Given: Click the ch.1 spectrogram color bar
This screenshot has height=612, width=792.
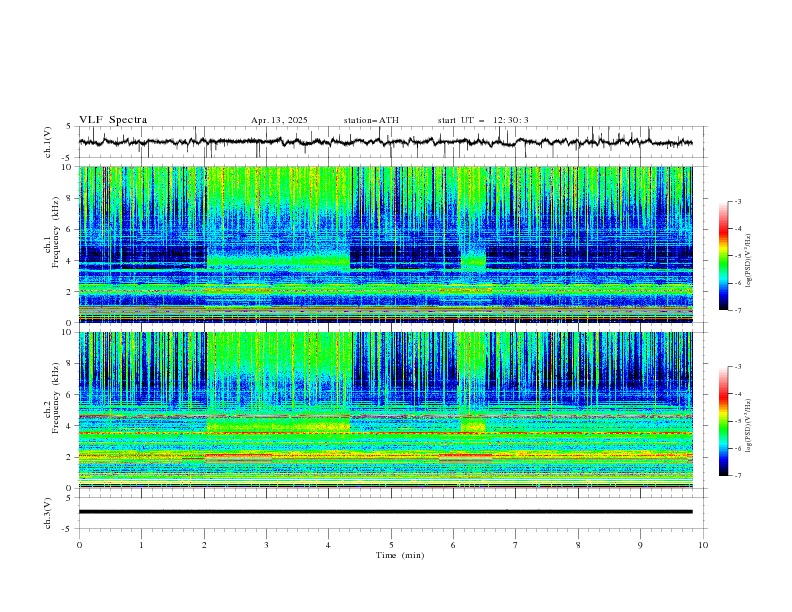Looking at the screenshot, I should tap(723, 256).
